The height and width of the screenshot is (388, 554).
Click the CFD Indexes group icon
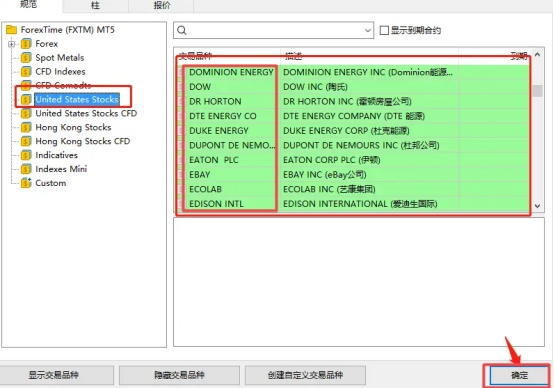click(x=26, y=72)
